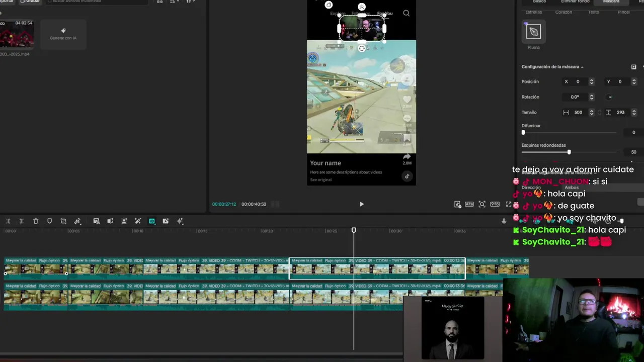Click the microphone record voiceover icon
The height and width of the screenshot is (362, 644).
[504, 221]
